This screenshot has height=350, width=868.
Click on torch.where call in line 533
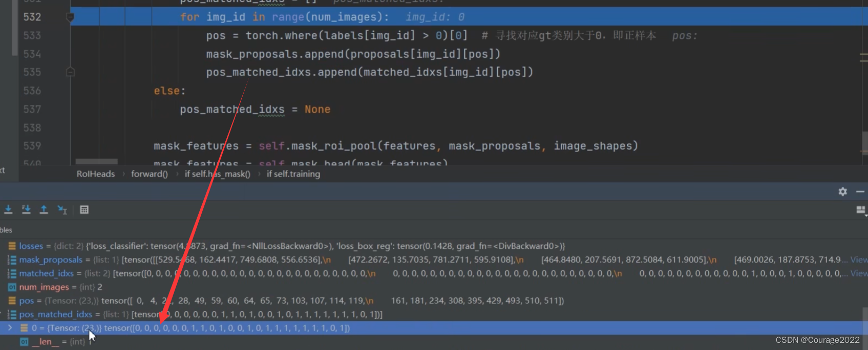(281, 35)
